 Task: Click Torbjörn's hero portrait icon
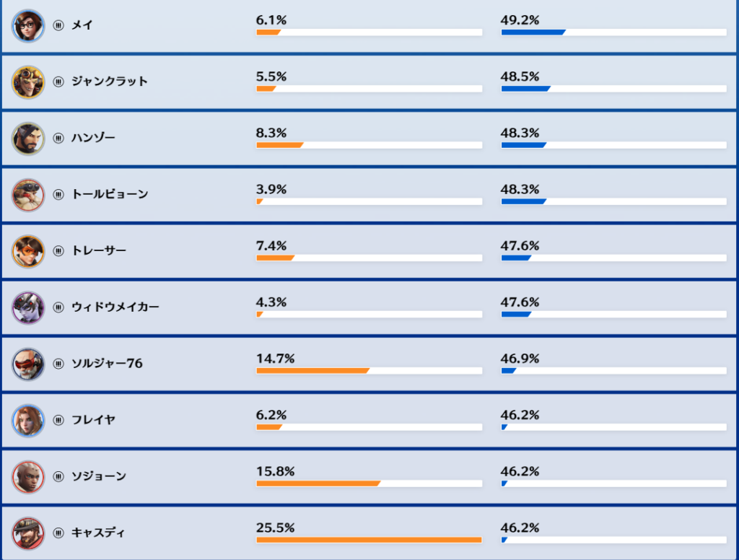(28, 194)
